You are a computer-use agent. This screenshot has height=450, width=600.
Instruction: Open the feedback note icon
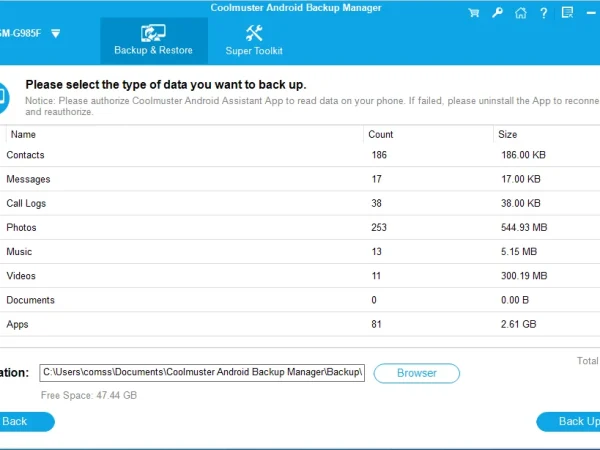568,13
